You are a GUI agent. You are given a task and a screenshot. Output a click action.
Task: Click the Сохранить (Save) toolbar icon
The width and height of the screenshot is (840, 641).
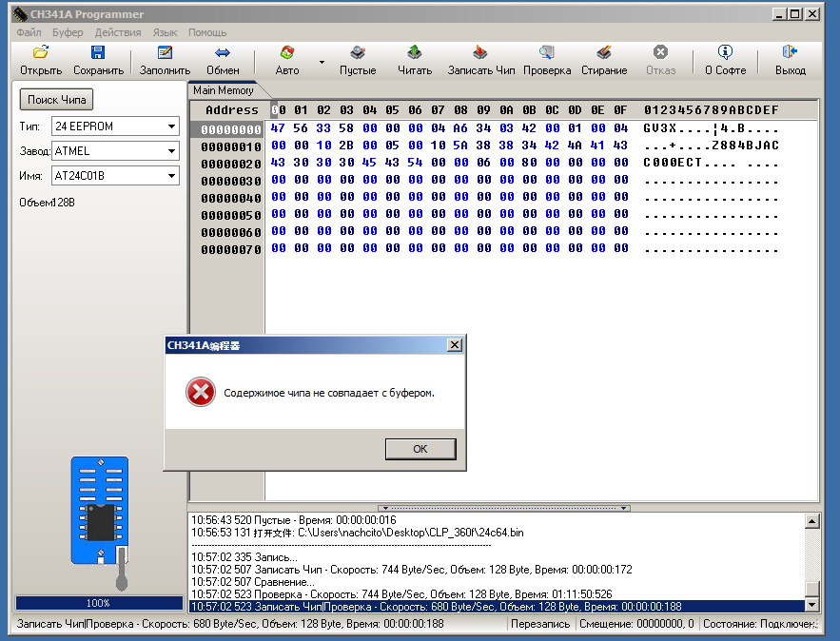98,53
